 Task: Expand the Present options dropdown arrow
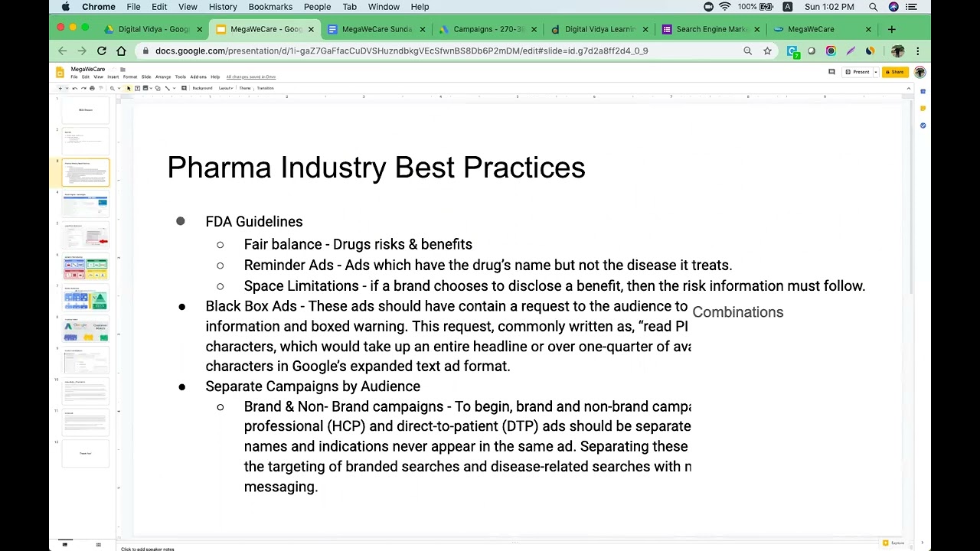point(874,72)
